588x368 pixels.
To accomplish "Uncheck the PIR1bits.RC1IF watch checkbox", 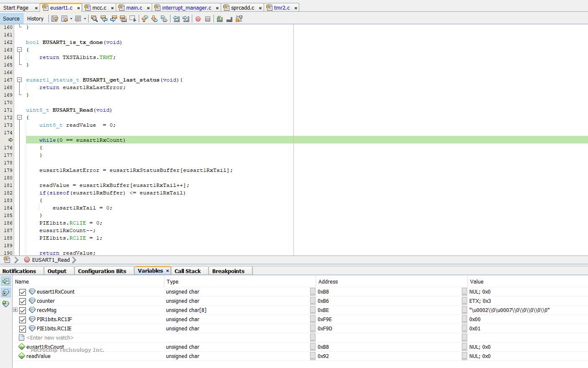I will coord(23,319).
